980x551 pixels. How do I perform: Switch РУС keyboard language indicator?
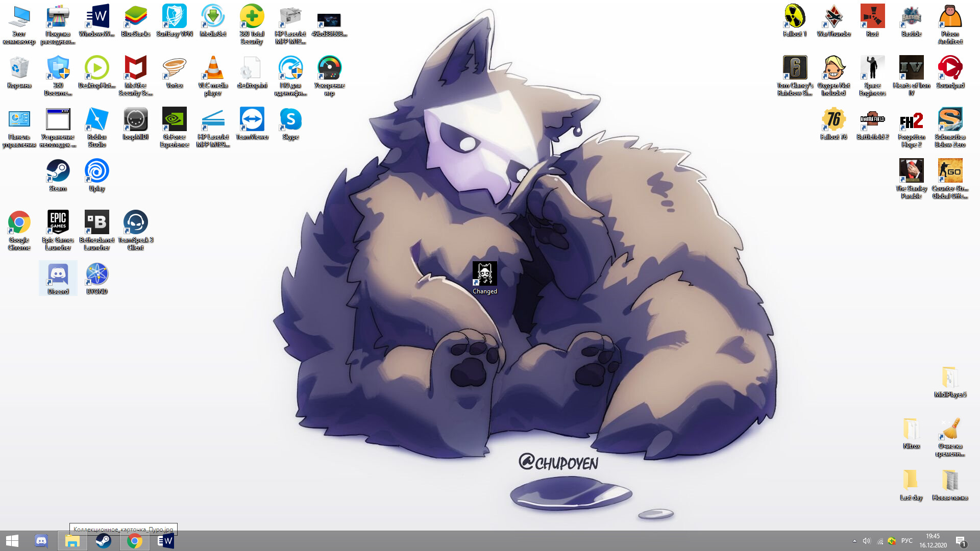(x=907, y=541)
